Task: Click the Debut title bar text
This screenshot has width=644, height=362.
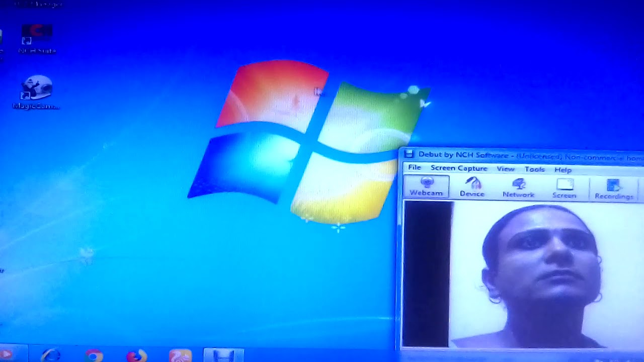Action: [531, 156]
